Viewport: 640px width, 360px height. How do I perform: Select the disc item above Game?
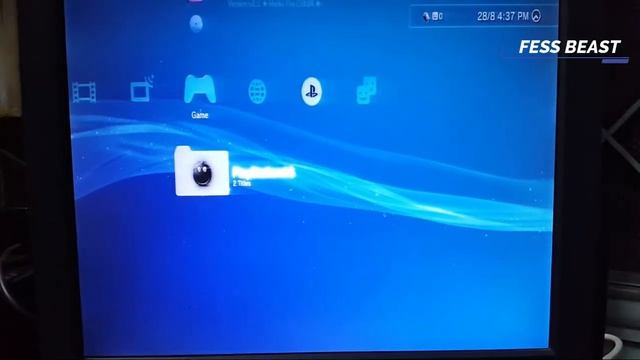196,23
